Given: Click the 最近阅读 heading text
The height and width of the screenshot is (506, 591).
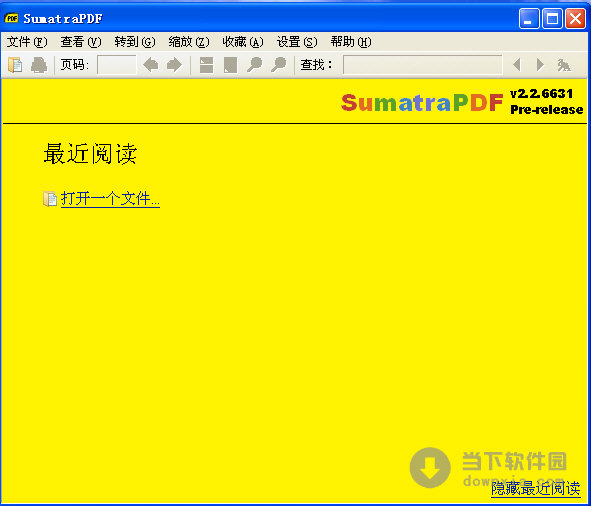Looking at the screenshot, I should click(x=90, y=154).
